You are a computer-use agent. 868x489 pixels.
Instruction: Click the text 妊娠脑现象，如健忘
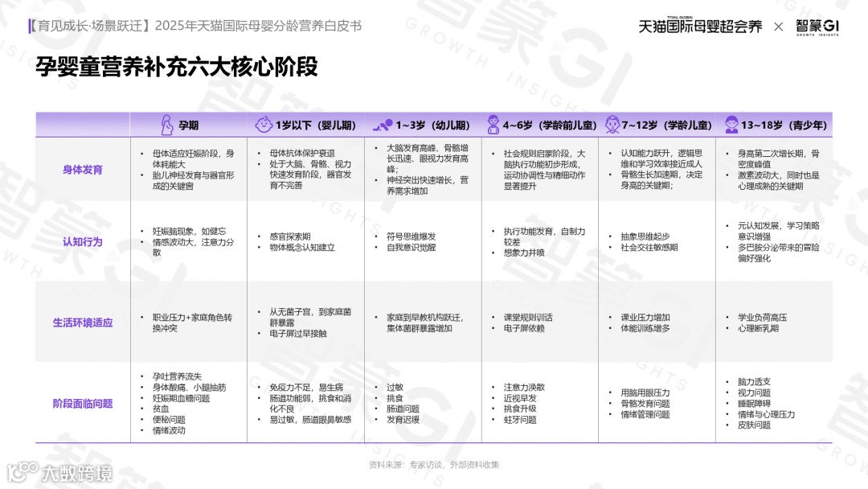pos(190,232)
